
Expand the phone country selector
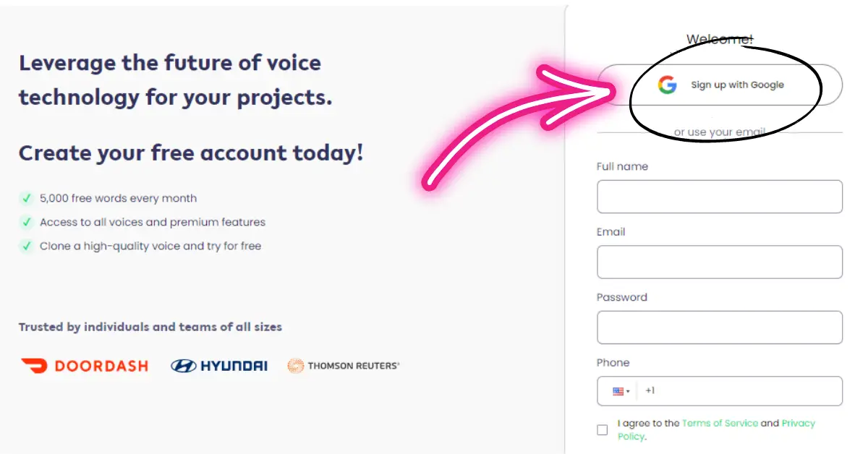(x=624, y=390)
